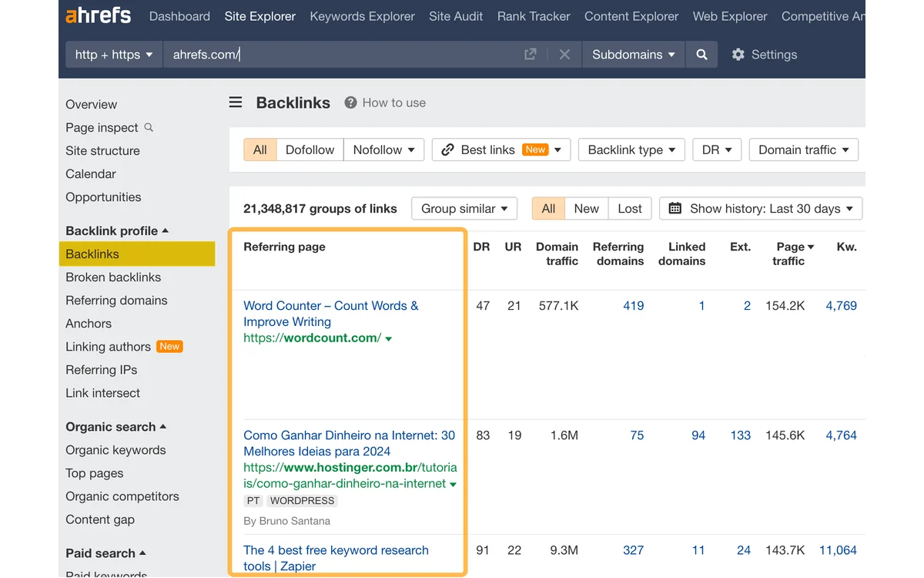
Task: Select the All links status toggle
Action: [548, 208]
